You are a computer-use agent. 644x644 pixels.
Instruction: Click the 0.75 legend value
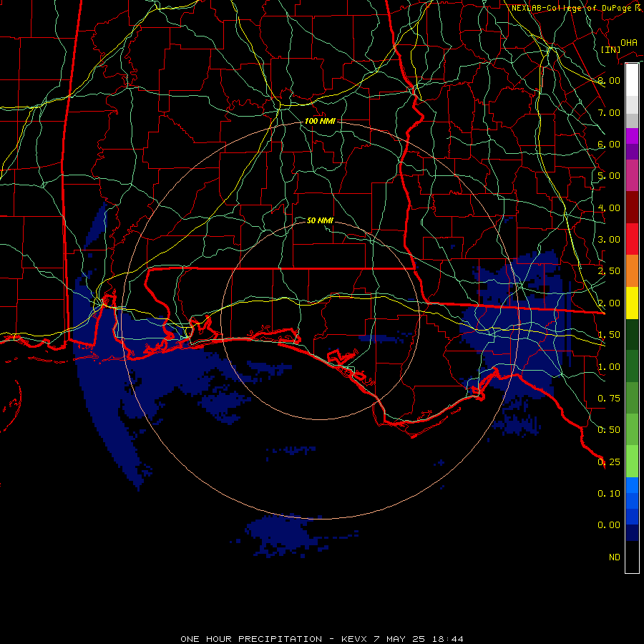(609, 399)
